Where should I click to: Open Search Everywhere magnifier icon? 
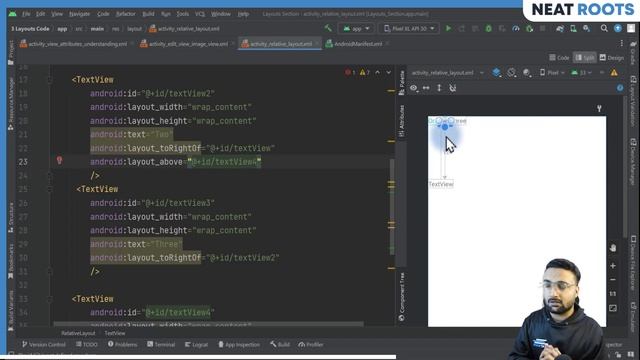(604, 29)
